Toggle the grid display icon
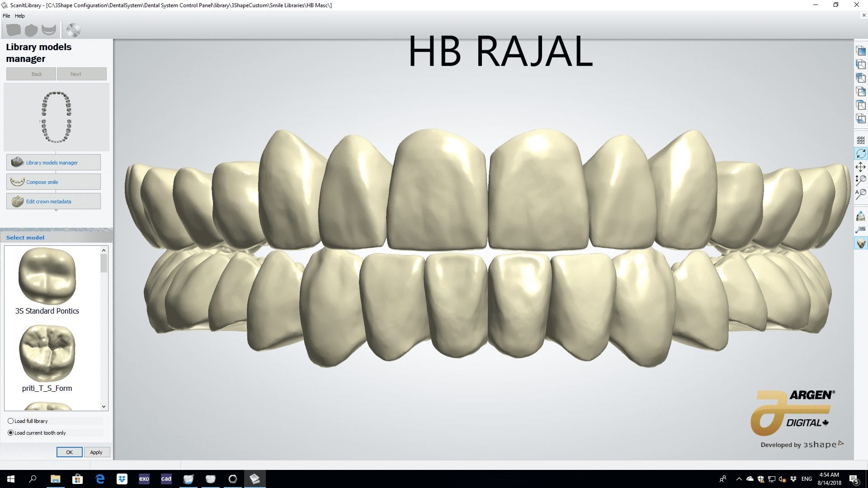This screenshot has height=488, width=868. (861, 141)
